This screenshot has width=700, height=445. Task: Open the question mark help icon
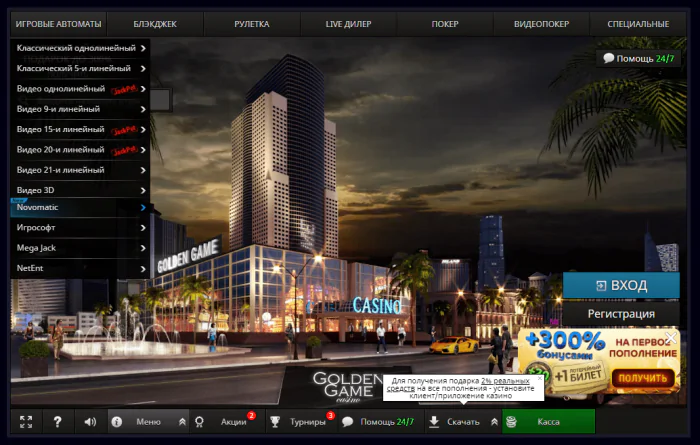click(x=58, y=422)
